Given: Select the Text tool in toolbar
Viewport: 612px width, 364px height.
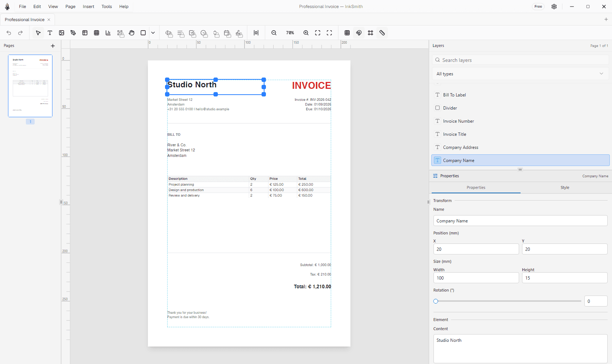Looking at the screenshot, I should pyautogui.click(x=50, y=33).
